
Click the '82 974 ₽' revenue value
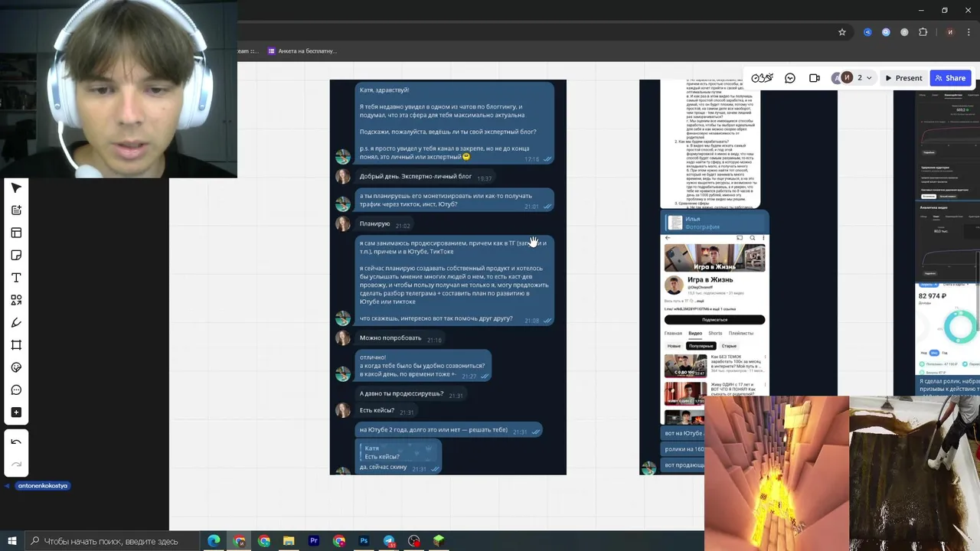coord(933,296)
